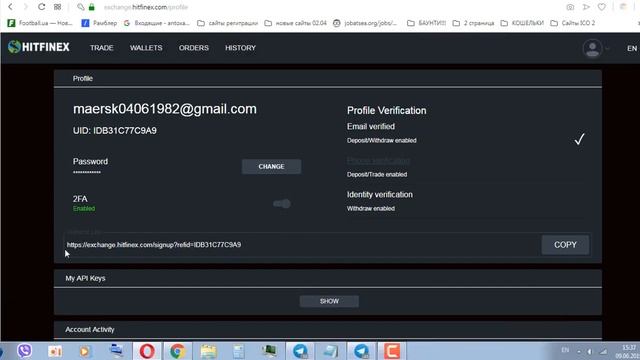Click the system tray clock
This screenshot has height=360, width=640.
tap(629, 352)
